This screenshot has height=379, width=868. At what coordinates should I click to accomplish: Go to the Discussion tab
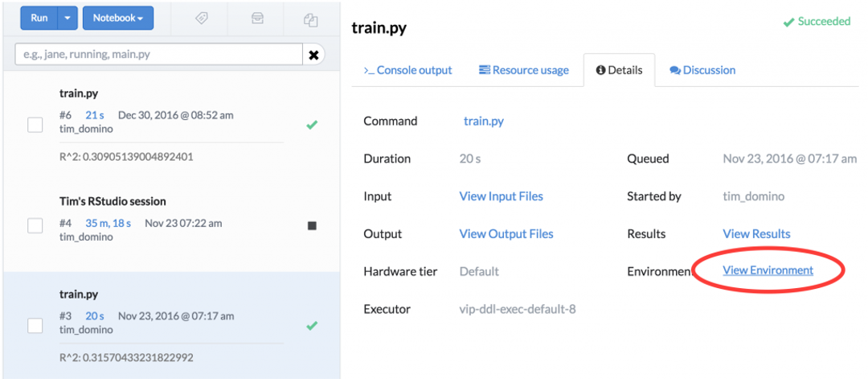click(702, 70)
